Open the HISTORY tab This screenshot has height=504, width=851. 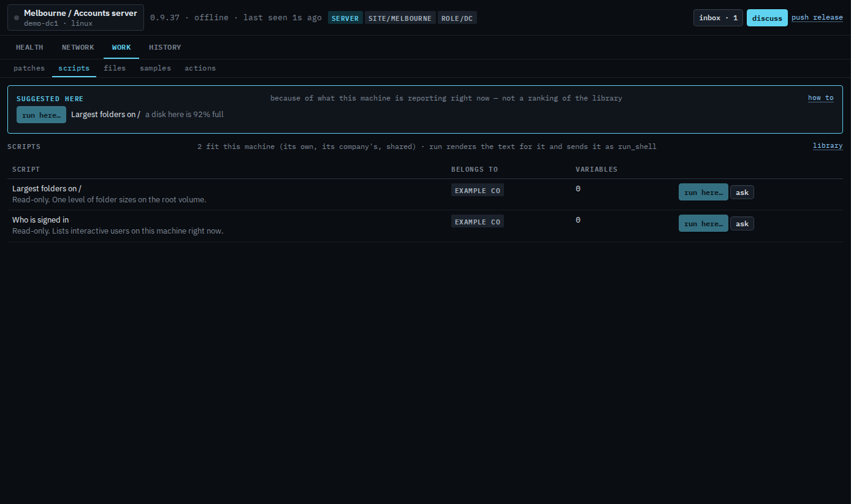(x=165, y=47)
